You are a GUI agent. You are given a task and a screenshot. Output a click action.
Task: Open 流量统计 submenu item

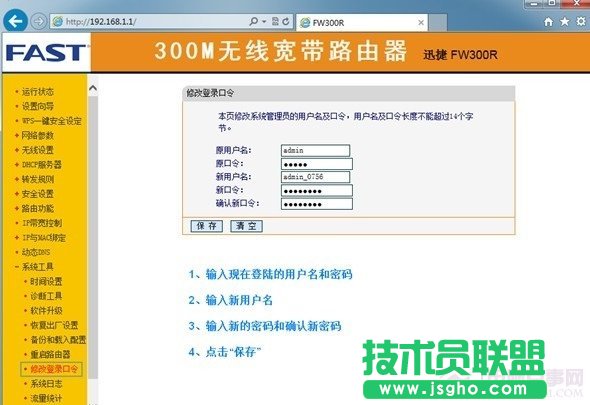[46, 398]
